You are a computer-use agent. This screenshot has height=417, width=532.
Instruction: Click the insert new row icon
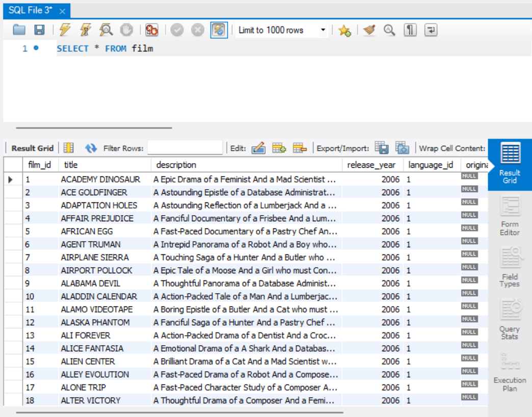tap(279, 148)
